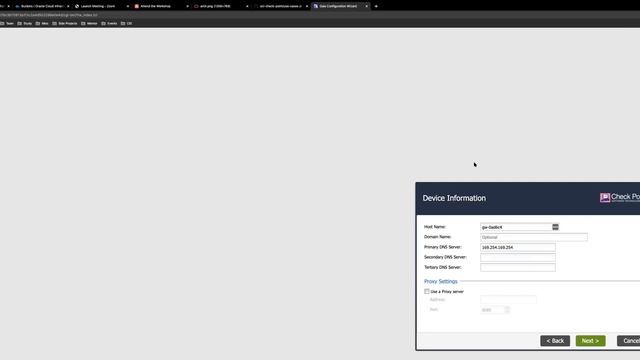This screenshot has width=640, height=360.
Task: Go back with the Back button
Action: pyautogui.click(x=555, y=341)
